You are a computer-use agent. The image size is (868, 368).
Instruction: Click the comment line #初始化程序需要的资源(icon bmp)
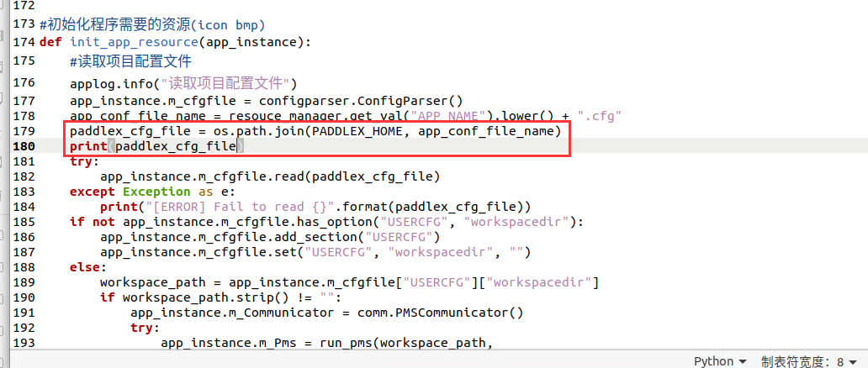click(153, 24)
